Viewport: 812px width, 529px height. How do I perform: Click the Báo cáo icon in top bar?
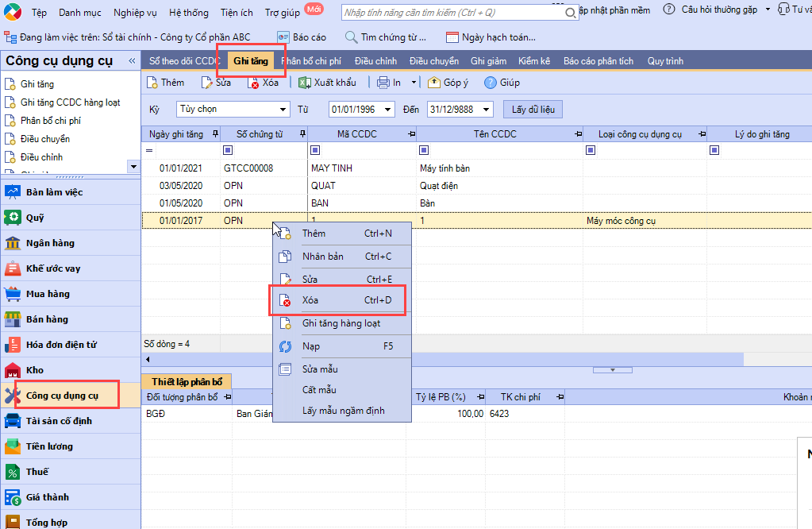tap(283, 37)
